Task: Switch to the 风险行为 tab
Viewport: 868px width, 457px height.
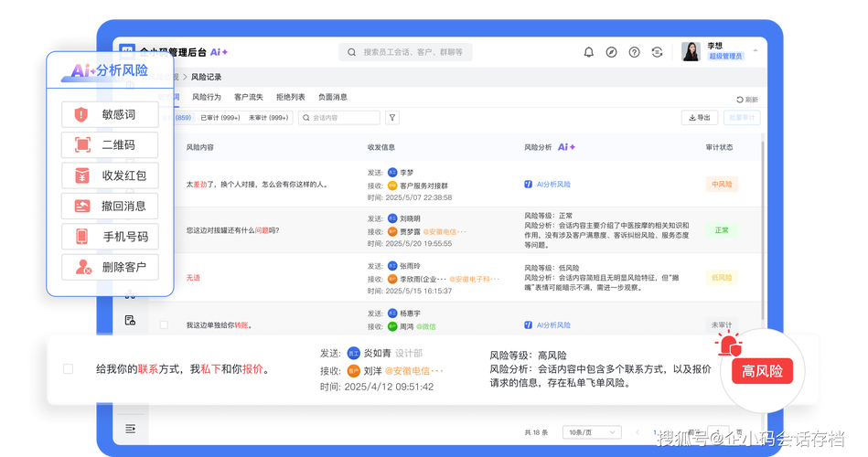Action: (x=207, y=97)
